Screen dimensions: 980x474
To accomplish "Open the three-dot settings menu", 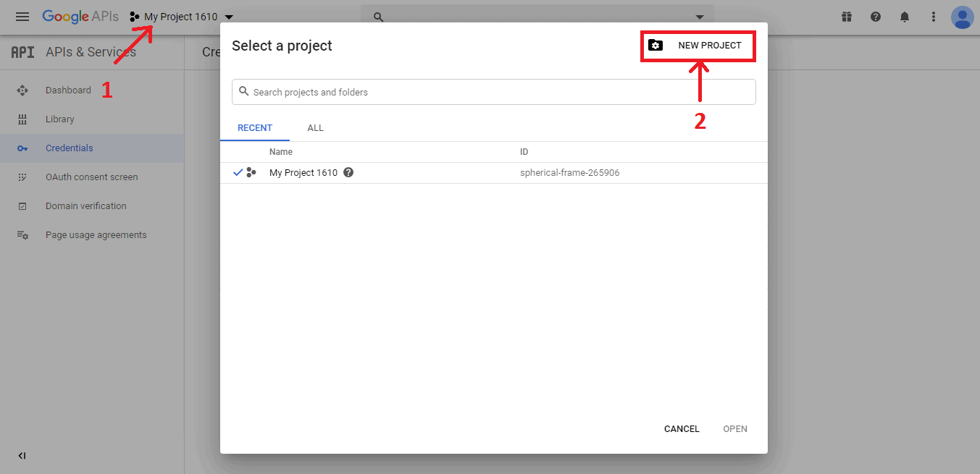I will [x=934, y=17].
